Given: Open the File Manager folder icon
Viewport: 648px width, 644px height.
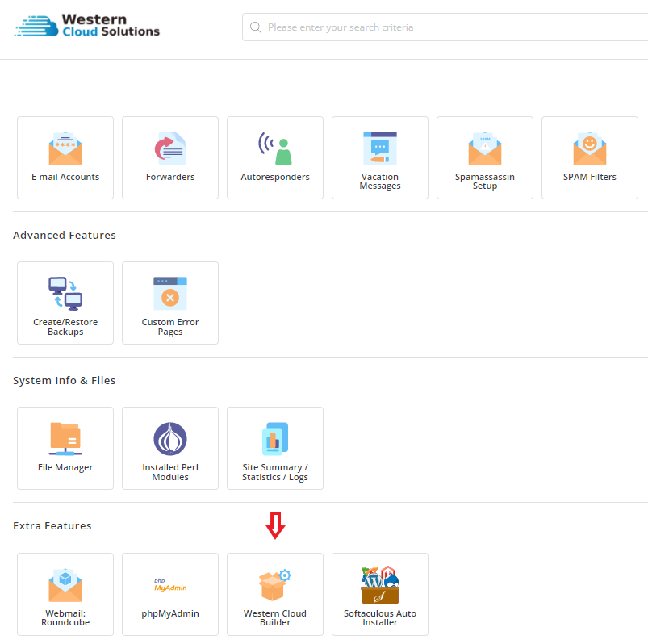Looking at the screenshot, I should (65, 439).
